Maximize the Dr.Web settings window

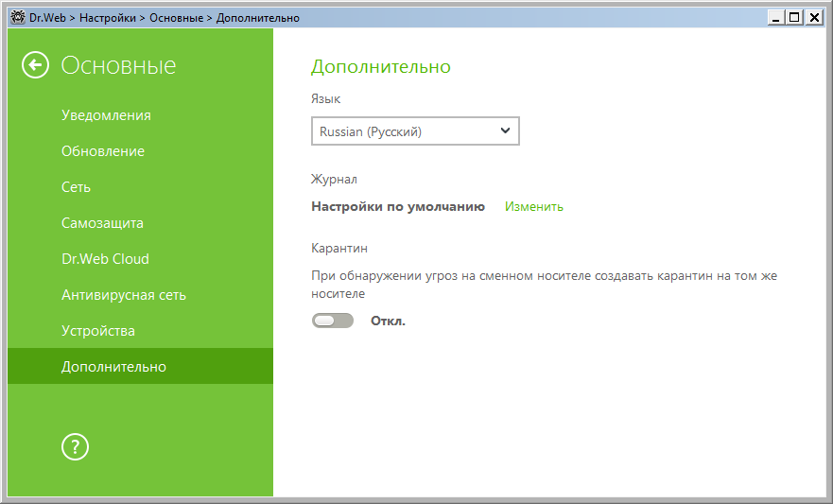[794, 17]
